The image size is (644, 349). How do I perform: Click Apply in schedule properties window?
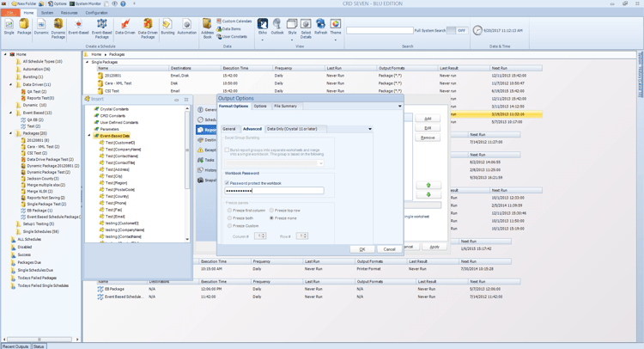tap(434, 247)
